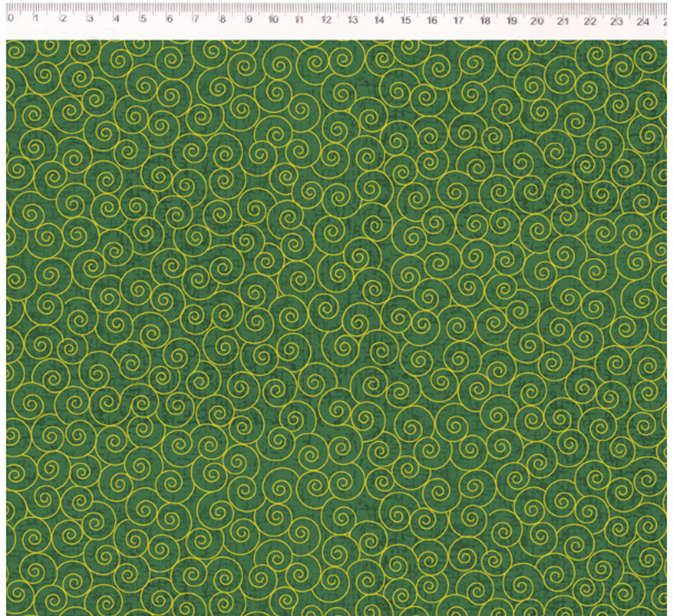Select the 22 cm ruler marking

pos(590,22)
